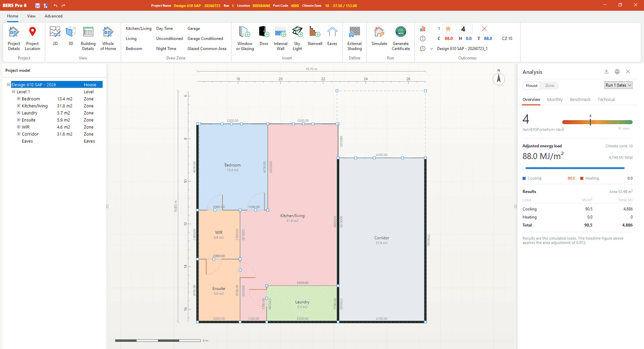This screenshot has height=349, width=644.
Task: Insert a Stairwell
Action: coord(315,36)
